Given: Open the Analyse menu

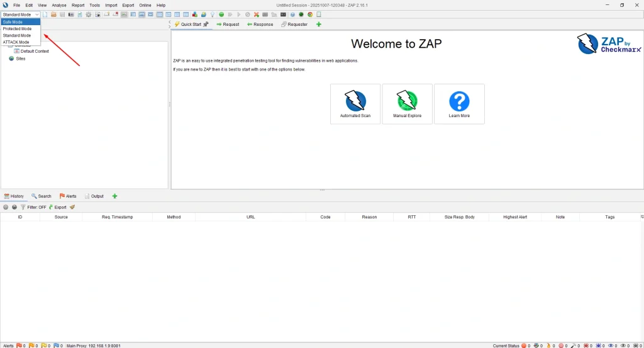Looking at the screenshot, I should tap(58, 5).
